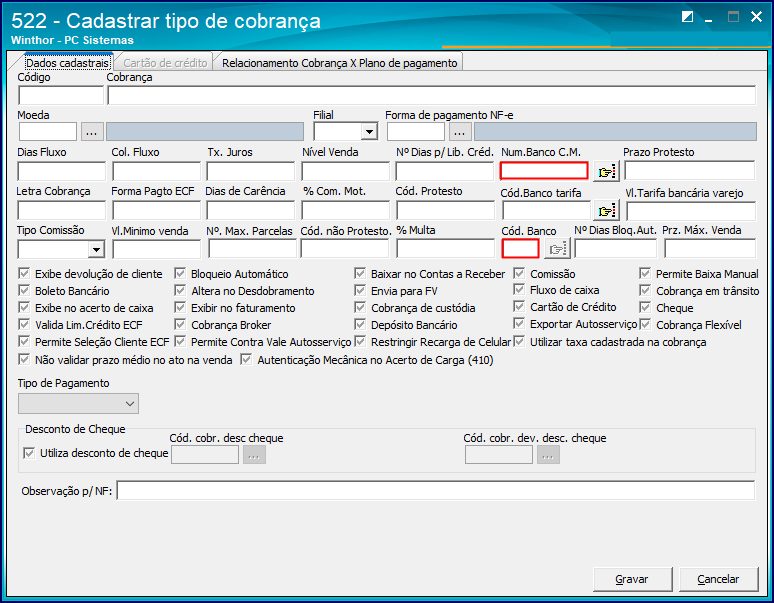The height and width of the screenshot is (603, 774).
Task: Open Forma de pagamento NF-e lookup ellipsis
Action: tap(460, 132)
